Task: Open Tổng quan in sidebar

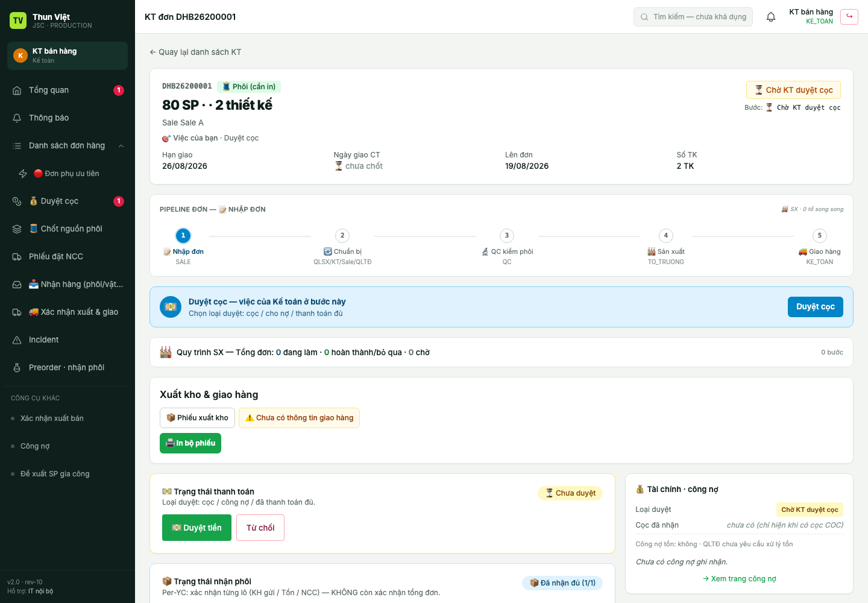Action: coord(68,90)
